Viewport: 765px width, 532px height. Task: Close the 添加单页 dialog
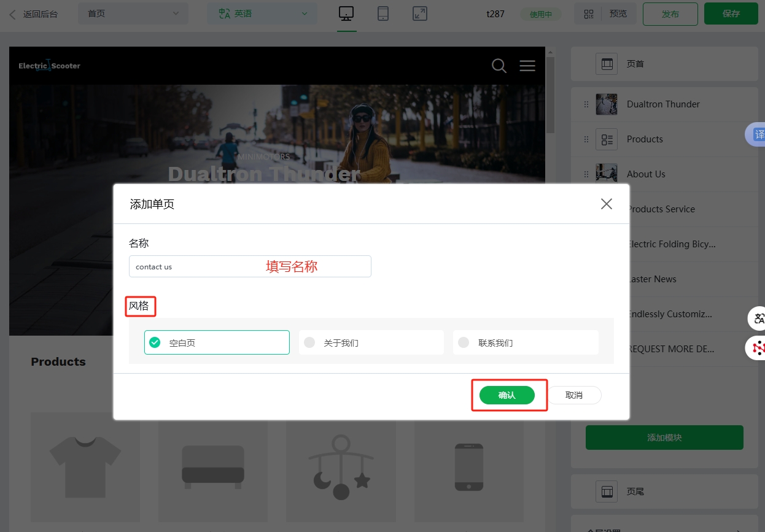click(x=607, y=204)
